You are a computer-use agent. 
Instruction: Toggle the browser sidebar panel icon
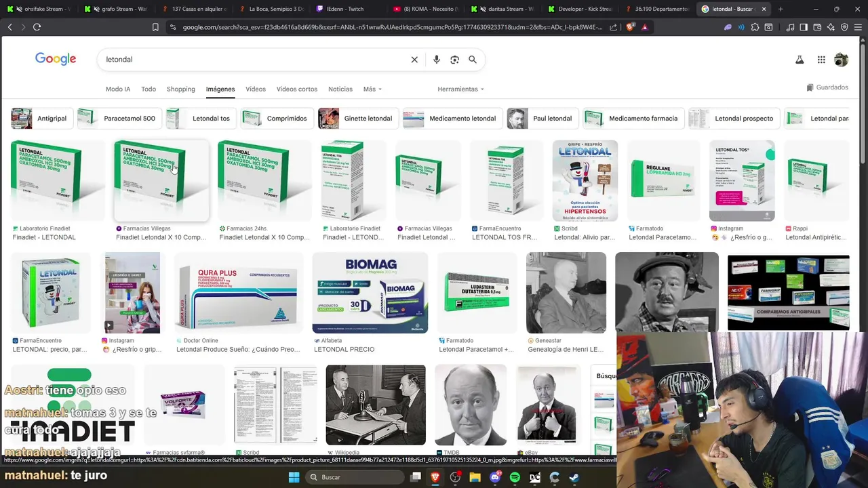804,27
